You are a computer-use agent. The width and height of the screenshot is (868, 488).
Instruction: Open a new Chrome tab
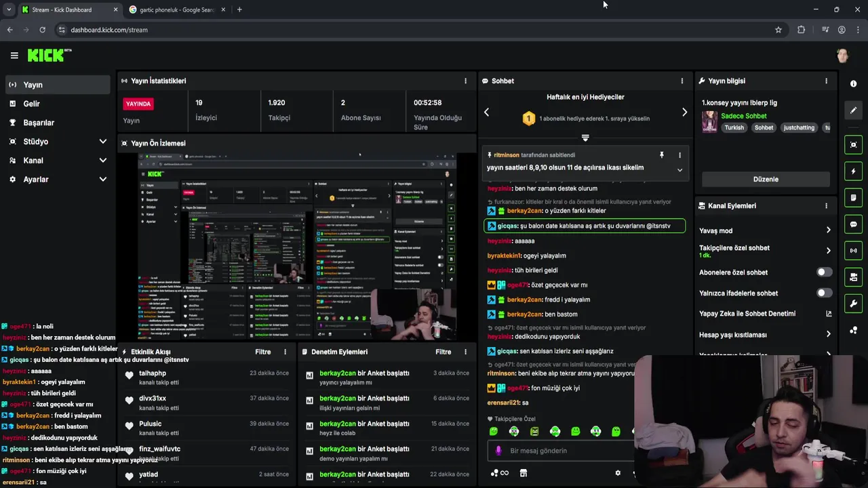coord(239,9)
